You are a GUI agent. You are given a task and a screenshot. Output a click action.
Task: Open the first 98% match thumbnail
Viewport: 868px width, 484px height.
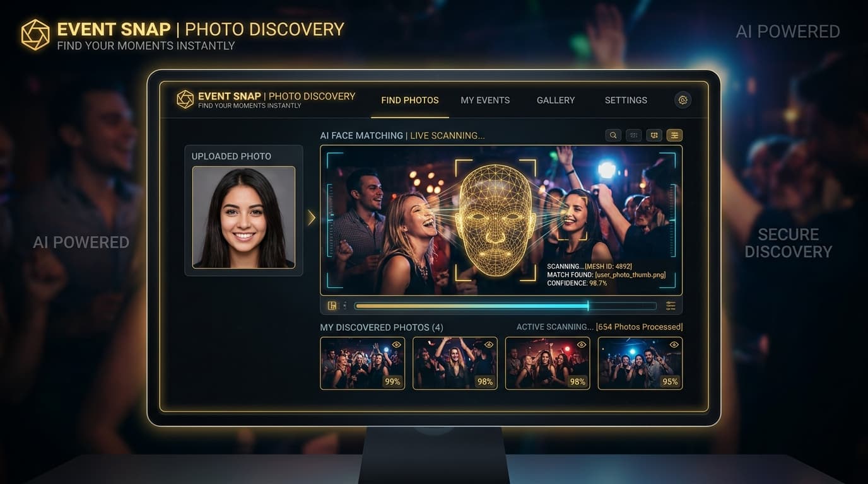455,363
